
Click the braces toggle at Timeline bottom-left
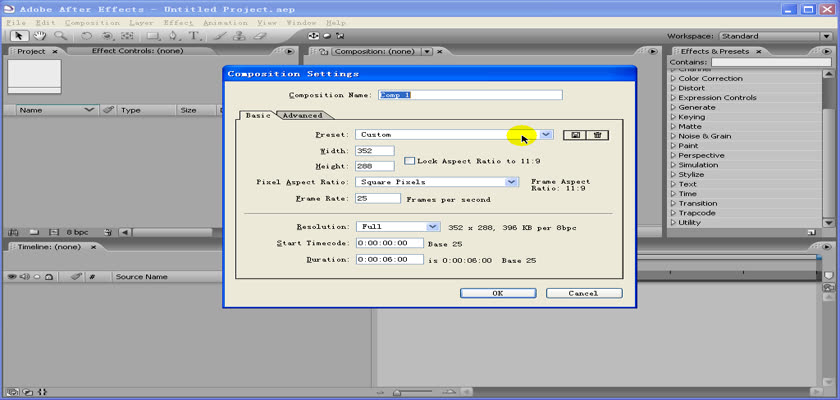pyautogui.click(x=43, y=393)
